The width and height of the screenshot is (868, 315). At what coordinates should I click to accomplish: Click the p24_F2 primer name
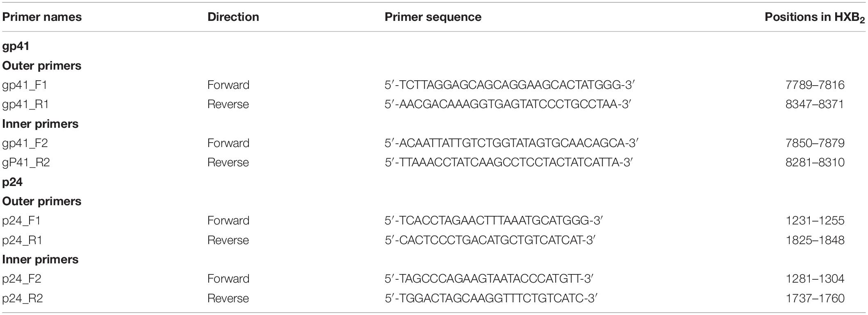pos(22,279)
